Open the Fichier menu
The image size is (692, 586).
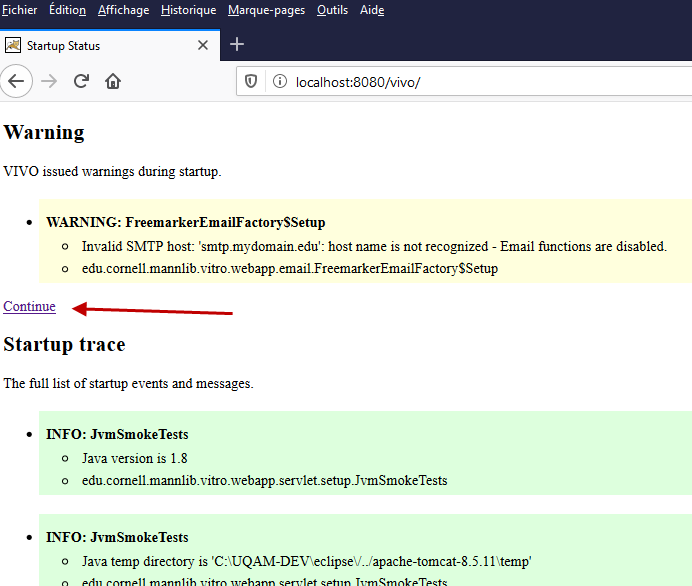19,10
